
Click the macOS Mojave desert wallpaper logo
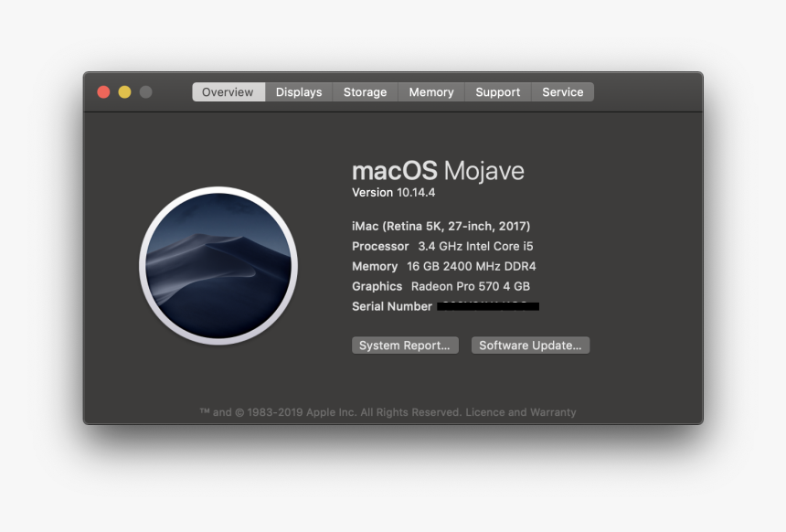218,266
